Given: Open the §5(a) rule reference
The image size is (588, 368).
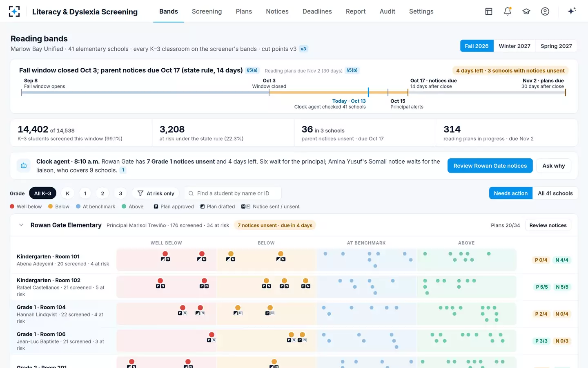Looking at the screenshot, I should [252, 70].
